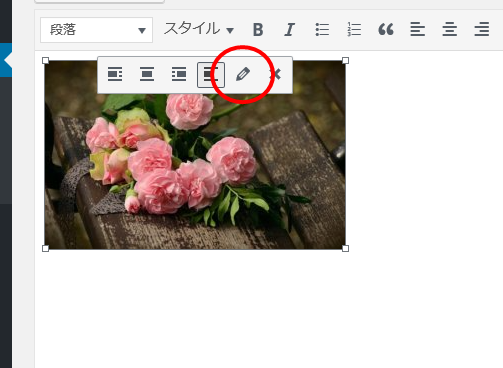Insert a numbered list

[x=354, y=30]
